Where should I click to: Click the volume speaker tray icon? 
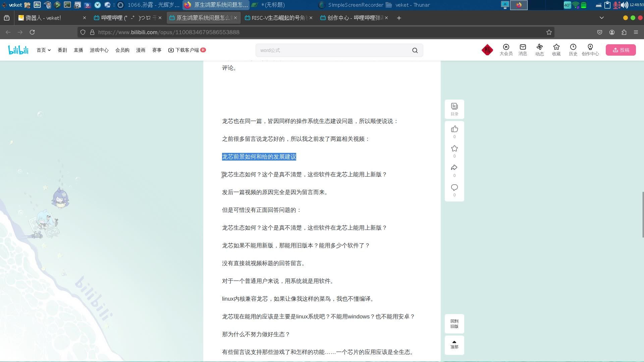(625, 5)
